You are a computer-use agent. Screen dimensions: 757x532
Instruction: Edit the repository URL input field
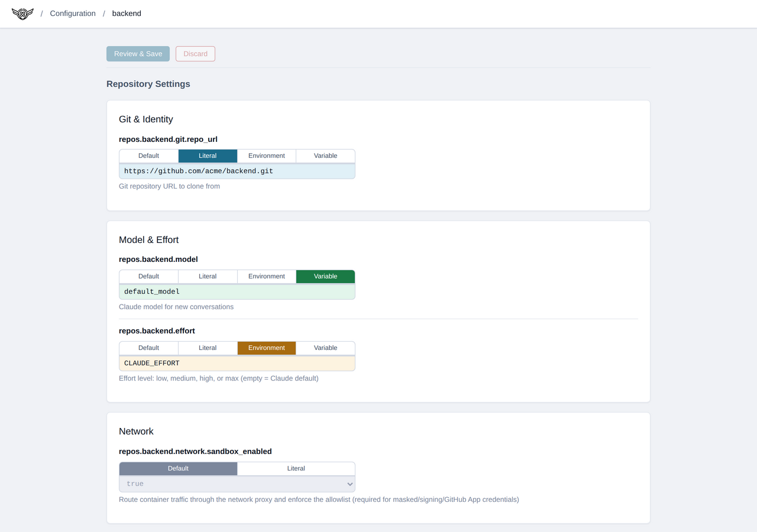[x=237, y=171]
